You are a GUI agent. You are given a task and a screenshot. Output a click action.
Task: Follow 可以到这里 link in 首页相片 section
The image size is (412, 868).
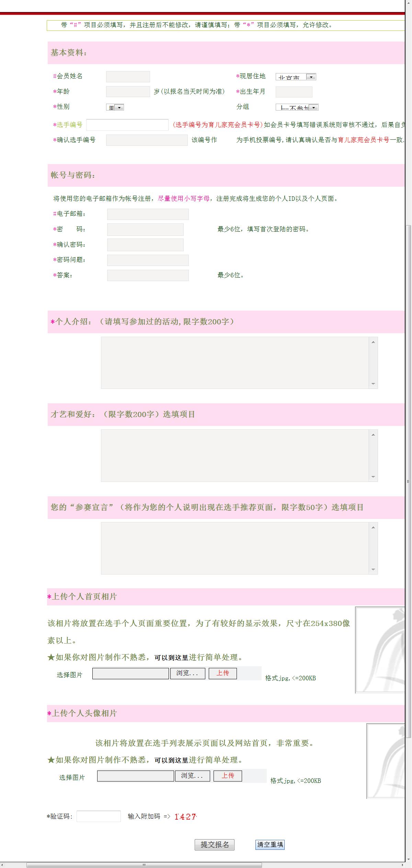(x=171, y=658)
